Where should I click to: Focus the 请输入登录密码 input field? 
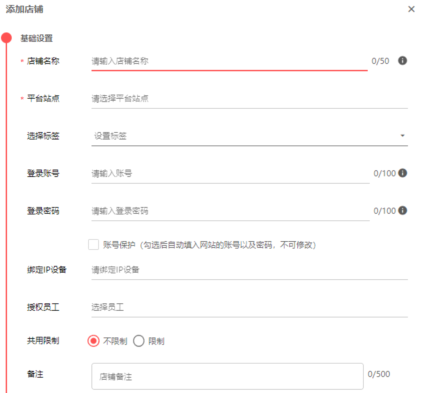tap(230, 211)
